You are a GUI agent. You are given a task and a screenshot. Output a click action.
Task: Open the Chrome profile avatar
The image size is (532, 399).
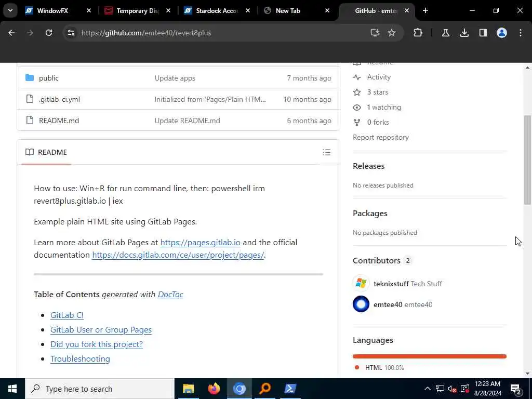click(x=502, y=33)
